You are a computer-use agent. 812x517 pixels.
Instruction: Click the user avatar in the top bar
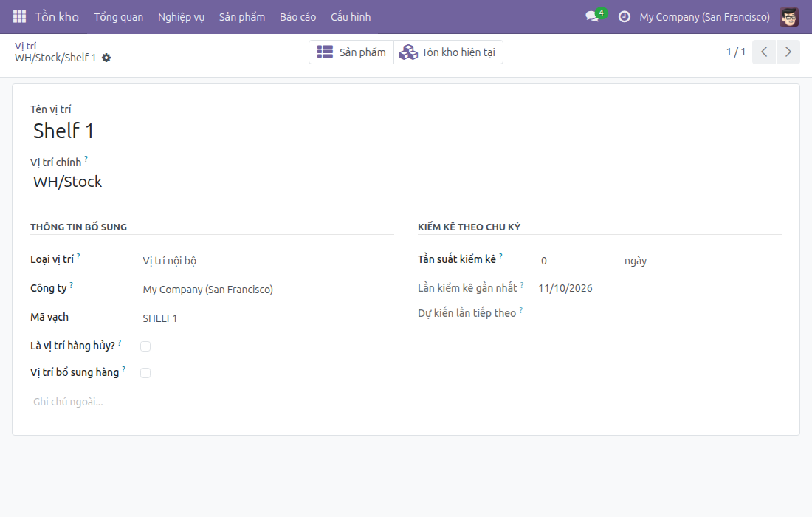(x=789, y=16)
